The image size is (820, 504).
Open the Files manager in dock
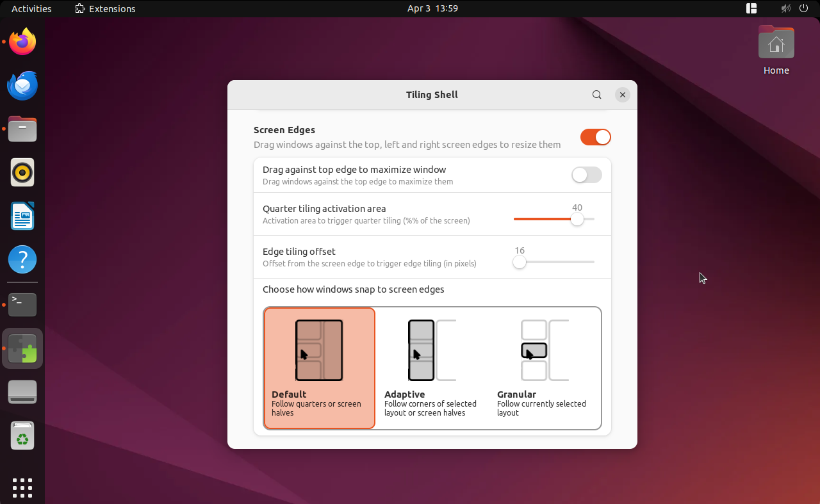tap(22, 129)
